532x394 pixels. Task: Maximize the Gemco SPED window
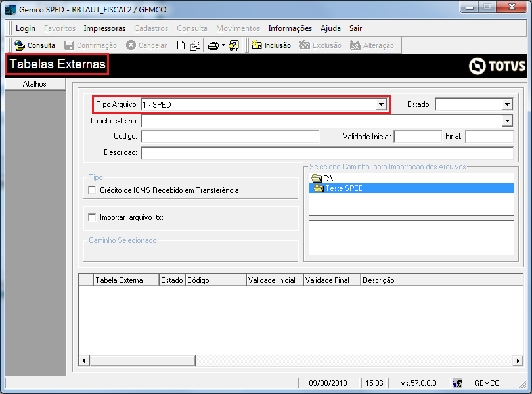(x=487, y=7)
